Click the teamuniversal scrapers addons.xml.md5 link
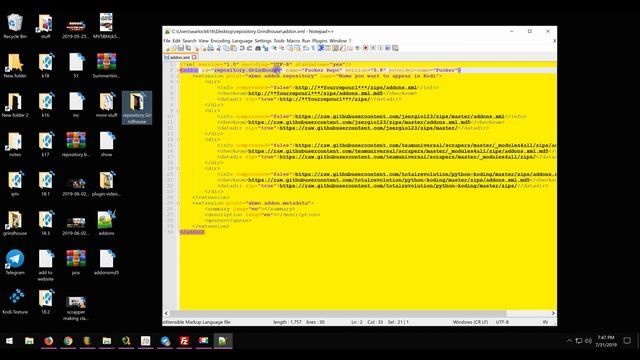Viewport: 640px width, 360px height. pyautogui.click(x=398, y=151)
